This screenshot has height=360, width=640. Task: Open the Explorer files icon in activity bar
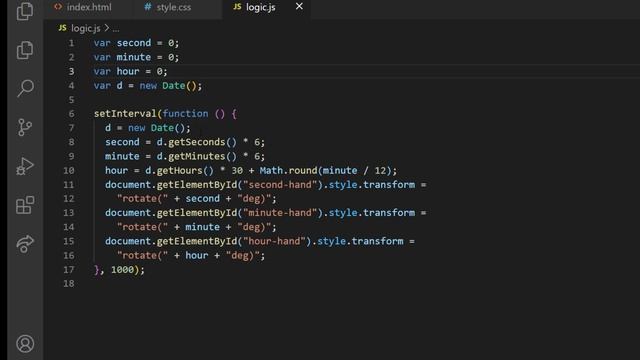pos(25,50)
